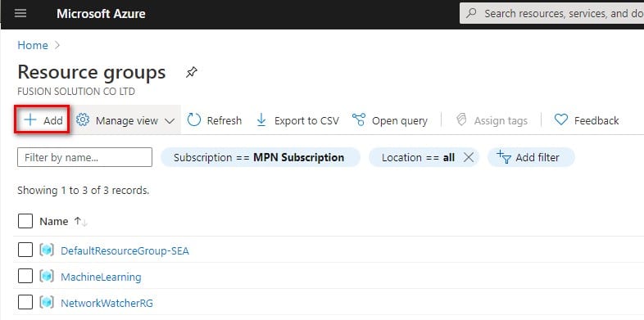Check the DefaultResourceGroup-SEA row checkbox

[25, 250]
